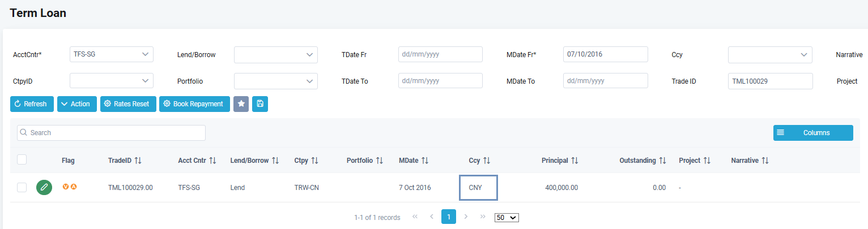
Task: Sort by Outstanding column arrows
Action: point(662,161)
